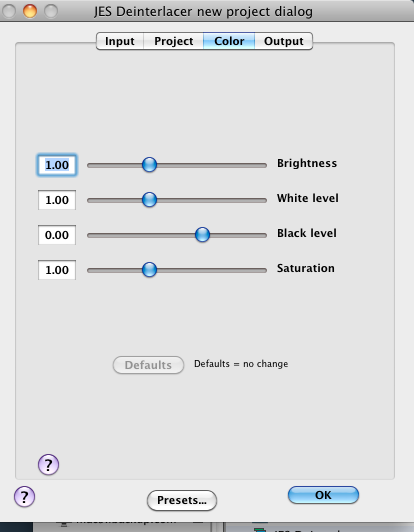414x532 pixels.
Task: Click the Brightness slider knob
Action: click(149, 165)
